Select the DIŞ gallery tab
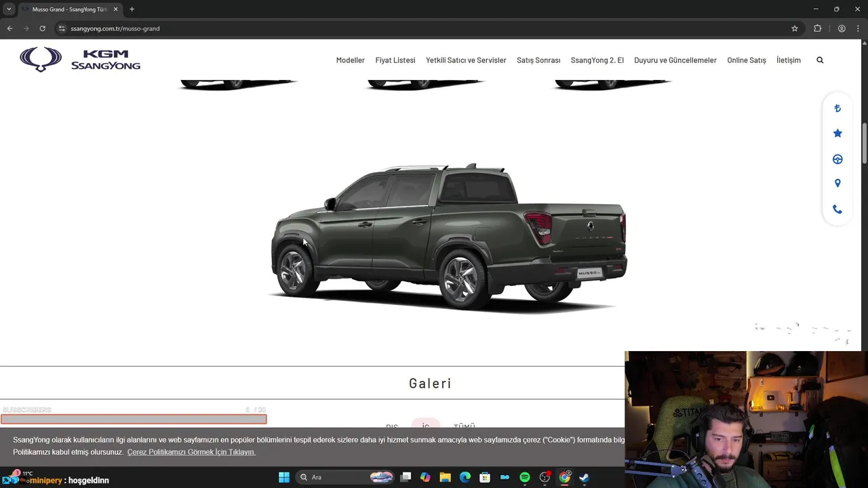The image size is (868, 488). pyautogui.click(x=392, y=427)
